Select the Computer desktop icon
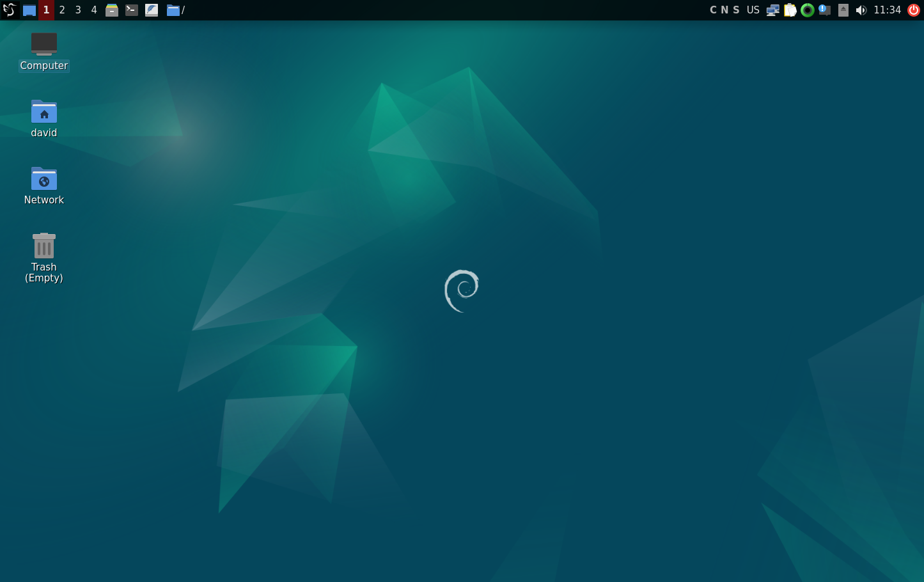Viewport: 924px width, 582px height. 43,52
